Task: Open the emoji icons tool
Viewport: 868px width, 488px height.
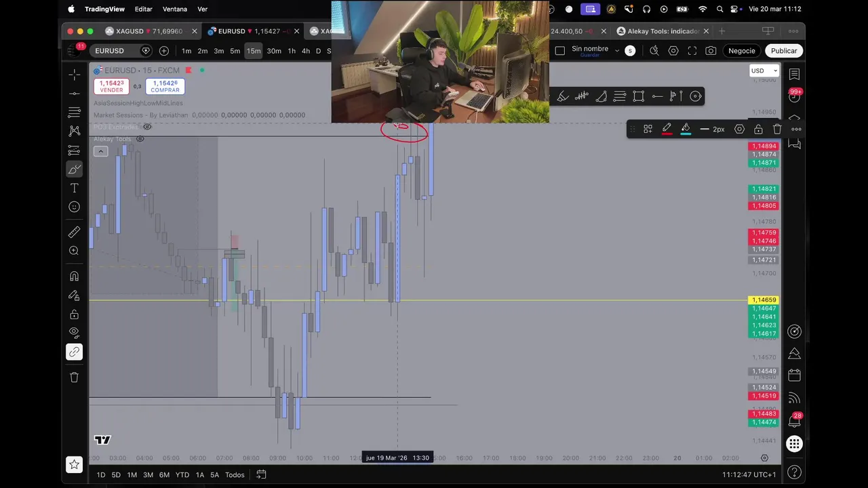Action: coord(75,207)
